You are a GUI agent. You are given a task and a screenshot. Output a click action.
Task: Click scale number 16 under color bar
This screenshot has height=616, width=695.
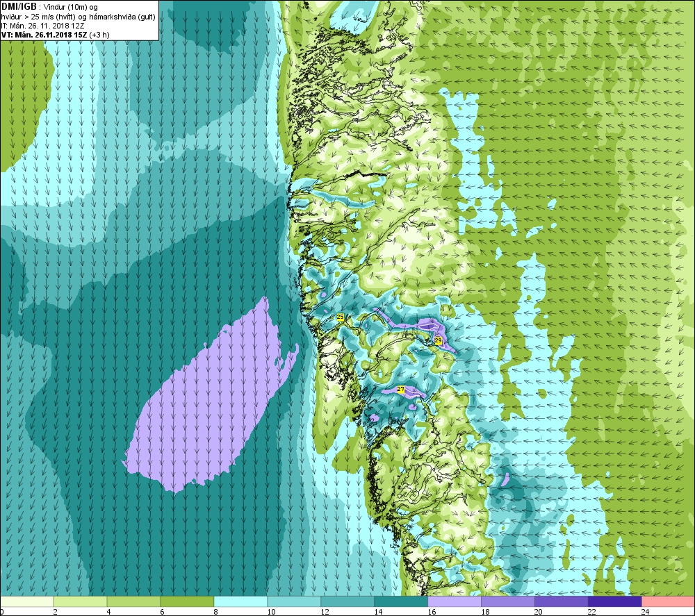tap(432, 612)
